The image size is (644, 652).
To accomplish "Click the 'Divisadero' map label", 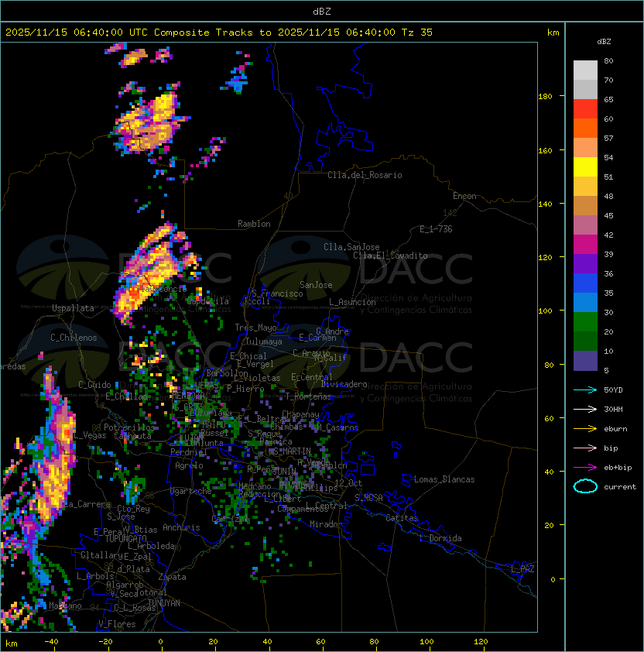I will click(x=344, y=384).
